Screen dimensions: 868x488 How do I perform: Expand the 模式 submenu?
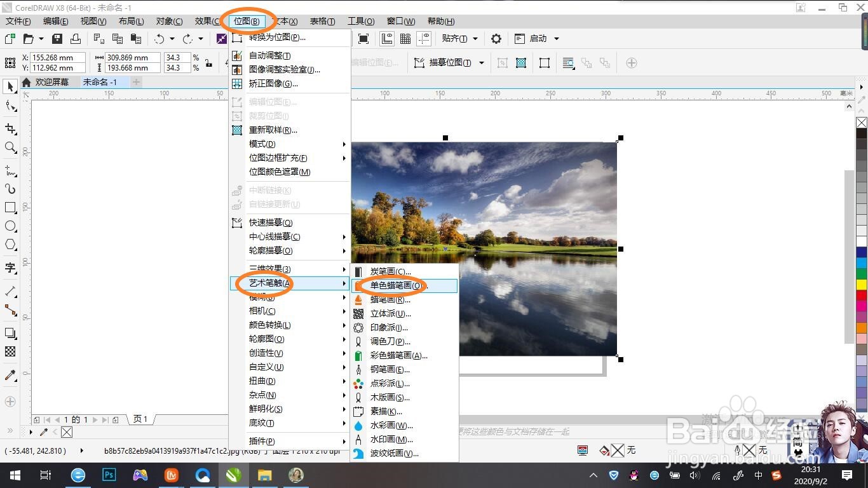(290, 144)
